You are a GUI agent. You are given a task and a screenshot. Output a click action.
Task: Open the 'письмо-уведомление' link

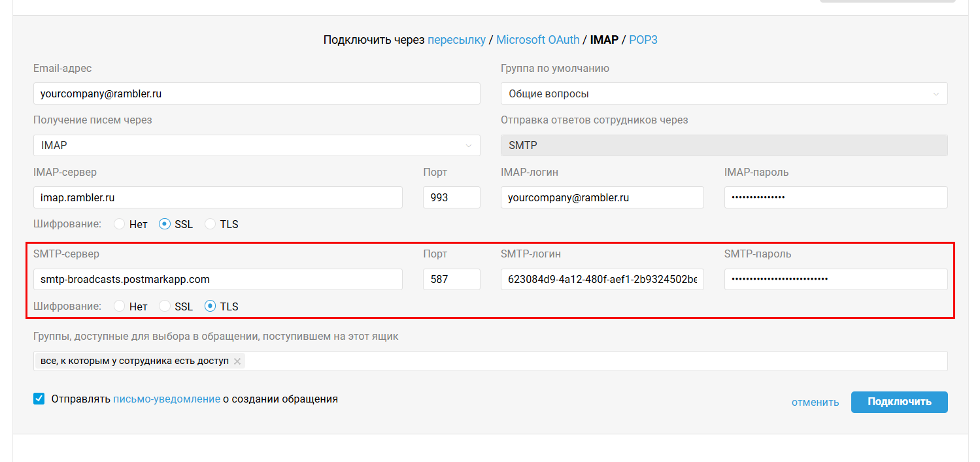[166, 399]
